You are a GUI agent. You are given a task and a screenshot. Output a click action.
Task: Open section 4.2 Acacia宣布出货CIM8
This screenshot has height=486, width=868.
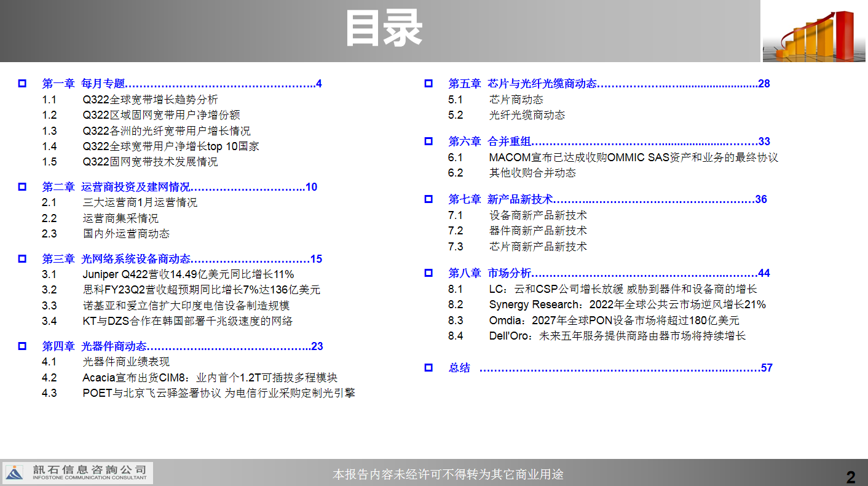coord(210,378)
